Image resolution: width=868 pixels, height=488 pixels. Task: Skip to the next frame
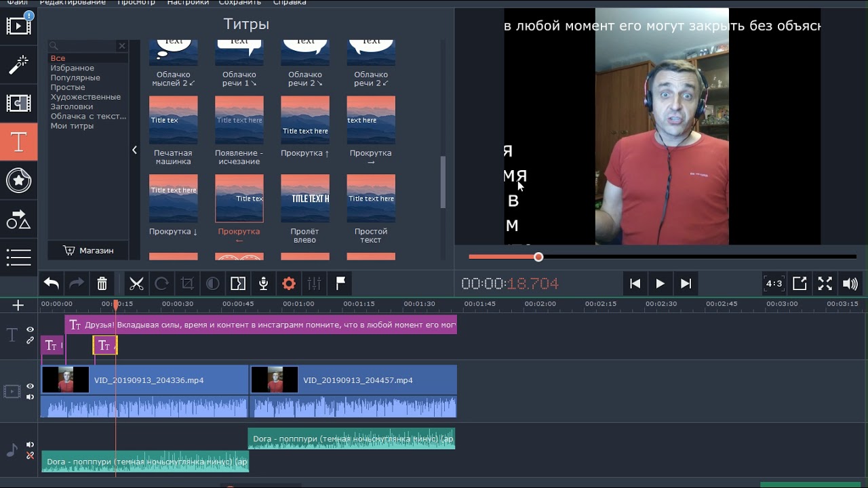(686, 283)
